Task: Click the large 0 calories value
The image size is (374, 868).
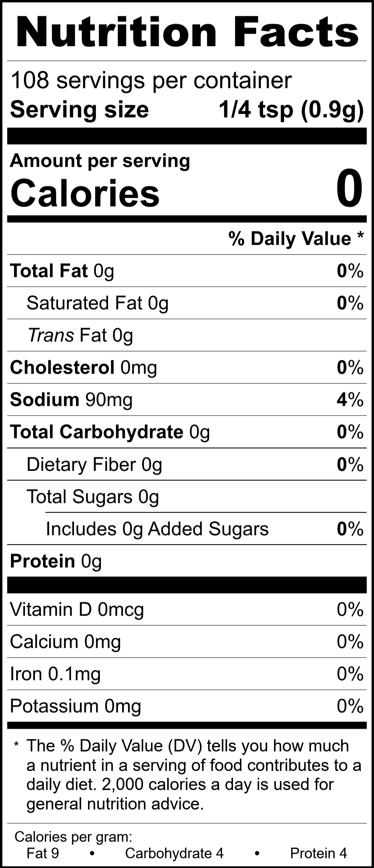Action: pyautogui.click(x=349, y=188)
